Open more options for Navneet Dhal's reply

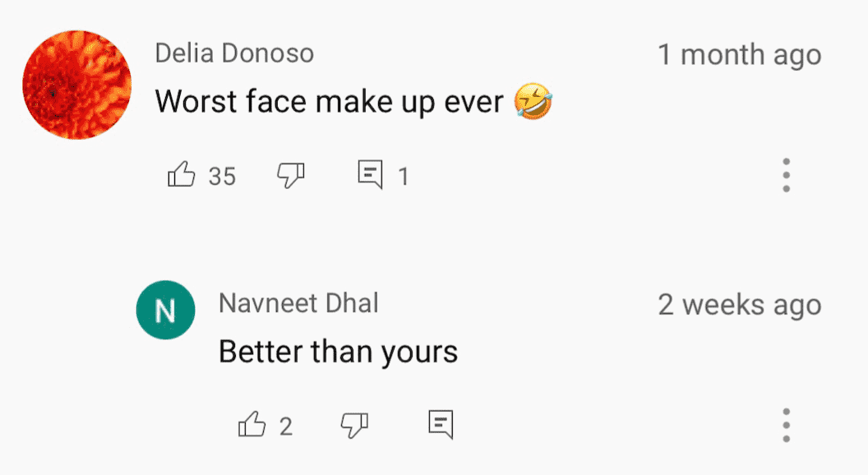coord(786,425)
